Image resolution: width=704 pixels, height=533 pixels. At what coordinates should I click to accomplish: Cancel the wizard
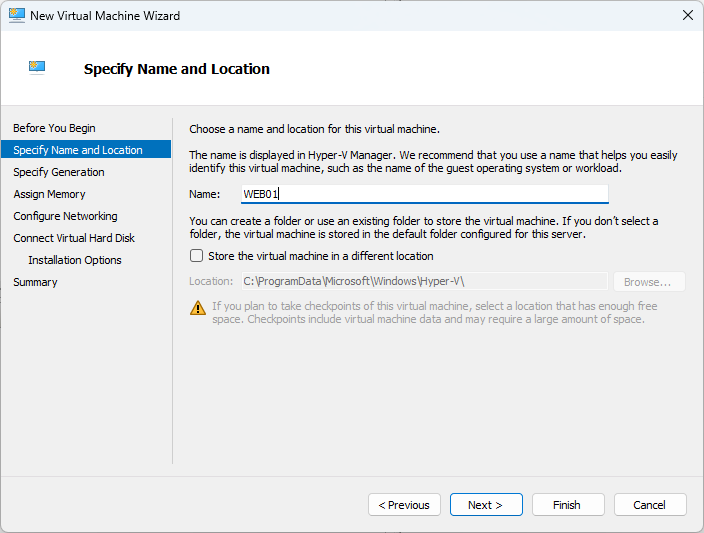pos(650,505)
